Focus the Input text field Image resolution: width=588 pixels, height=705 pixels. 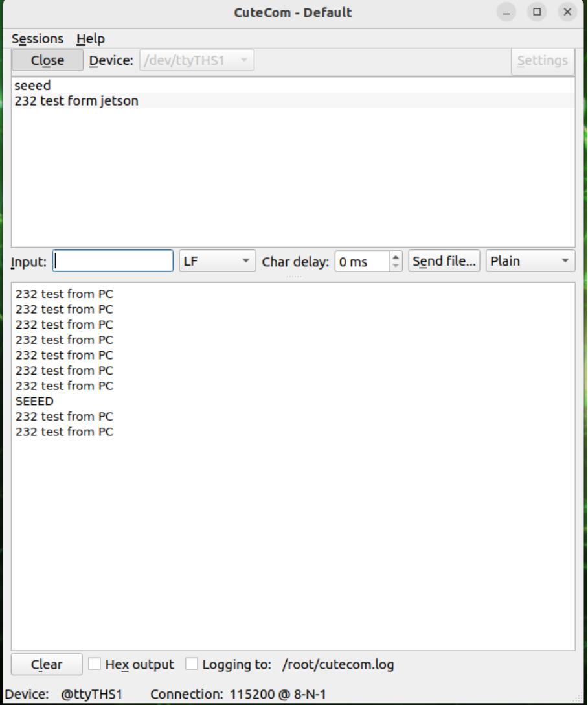113,261
